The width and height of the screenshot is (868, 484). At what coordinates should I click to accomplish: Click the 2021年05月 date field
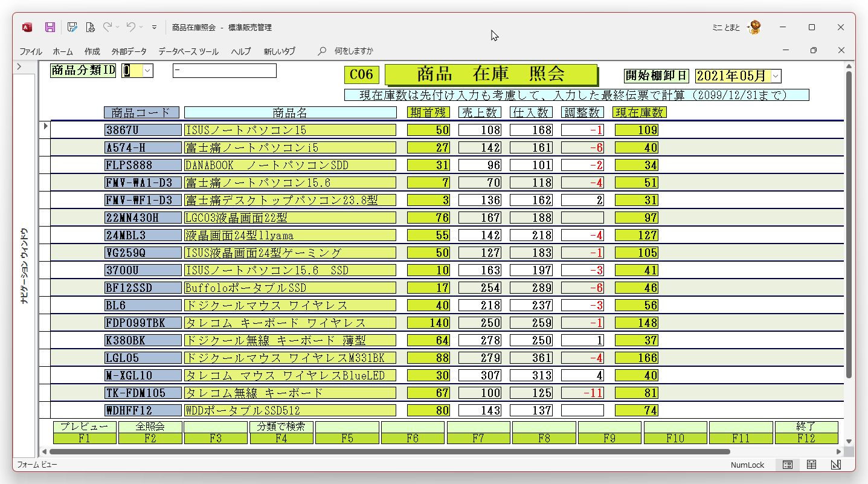733,76
